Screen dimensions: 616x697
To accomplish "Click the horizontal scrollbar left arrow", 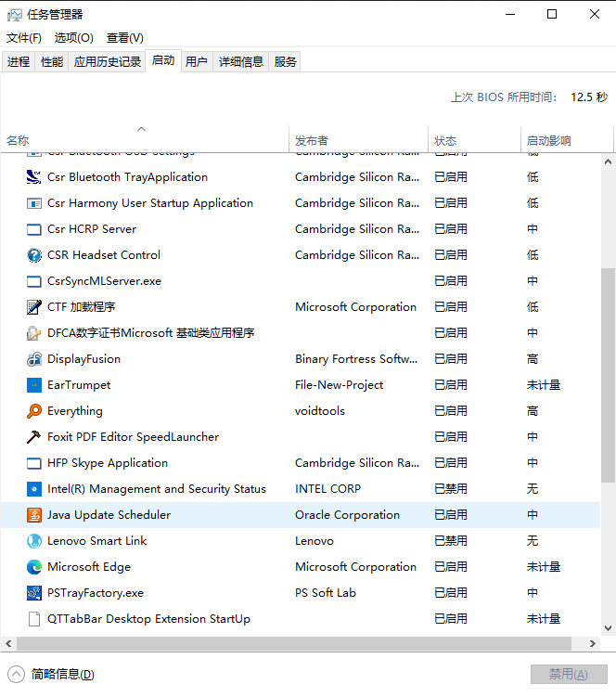I will coord(8,644).
